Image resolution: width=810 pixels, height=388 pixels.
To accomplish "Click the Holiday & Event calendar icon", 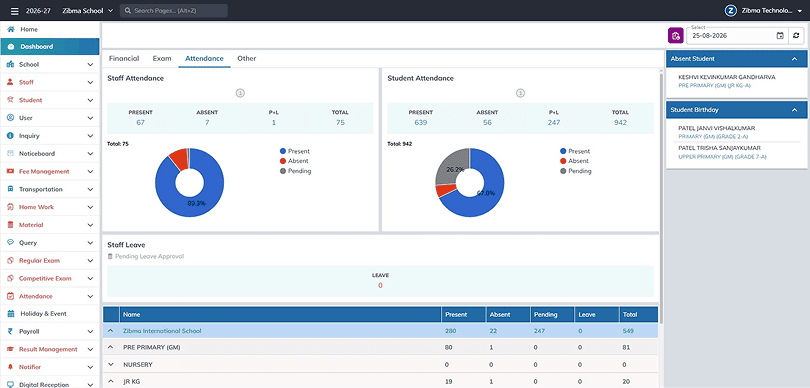I will 10,314.
